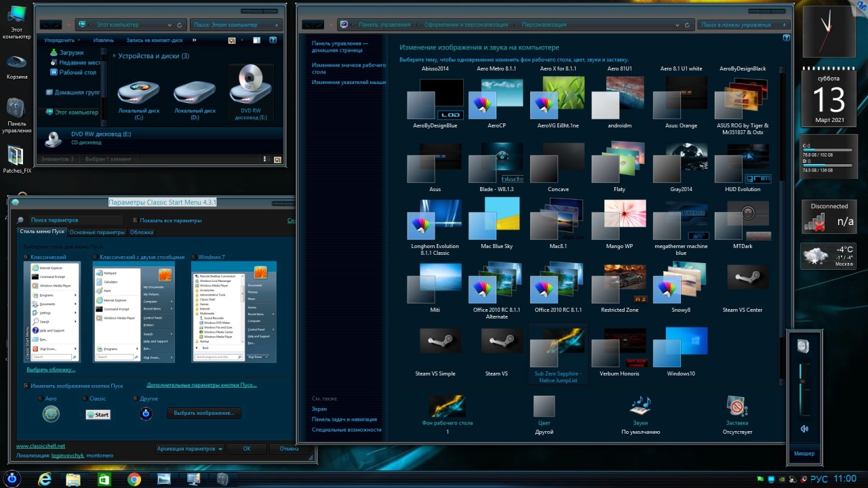Click the 'Выбрать изображение...' button

coord(204,413)
